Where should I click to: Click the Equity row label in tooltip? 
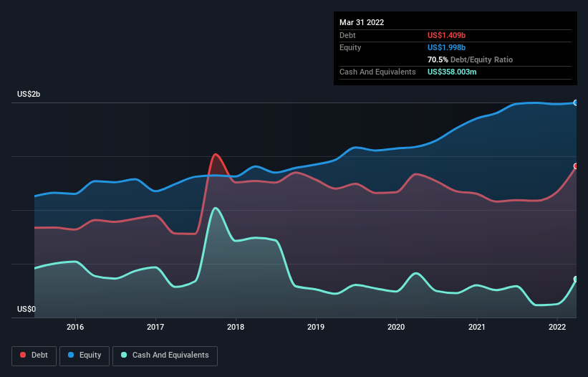tap(350, 47)
